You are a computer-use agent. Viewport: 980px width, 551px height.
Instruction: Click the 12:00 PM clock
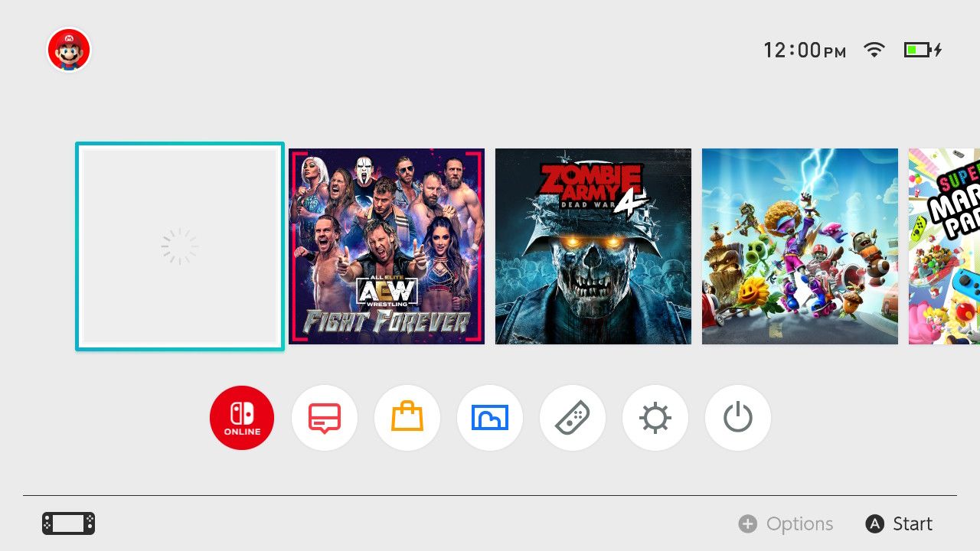(805, 51)
